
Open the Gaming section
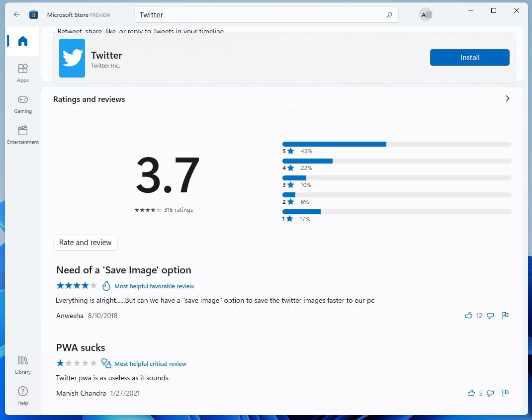click(23, 104)
